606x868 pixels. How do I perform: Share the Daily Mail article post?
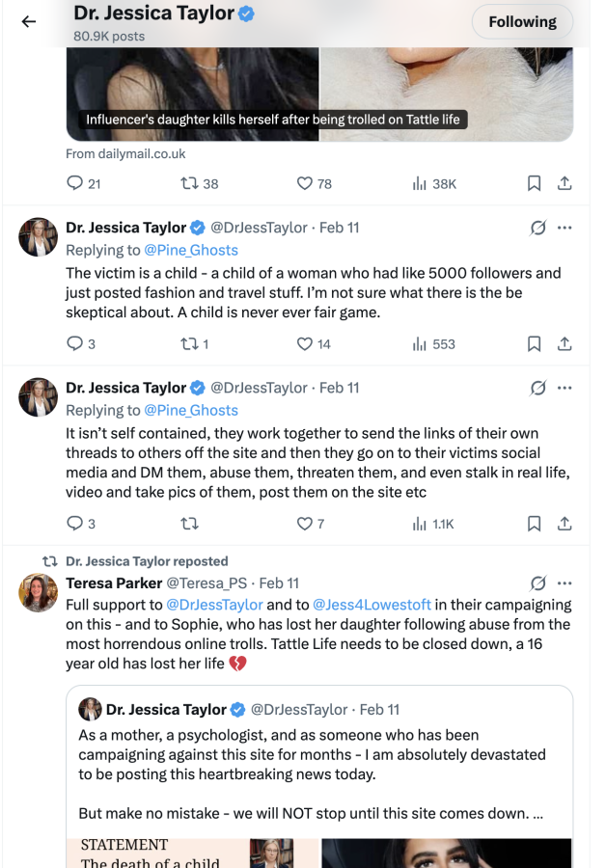(565, 183)
